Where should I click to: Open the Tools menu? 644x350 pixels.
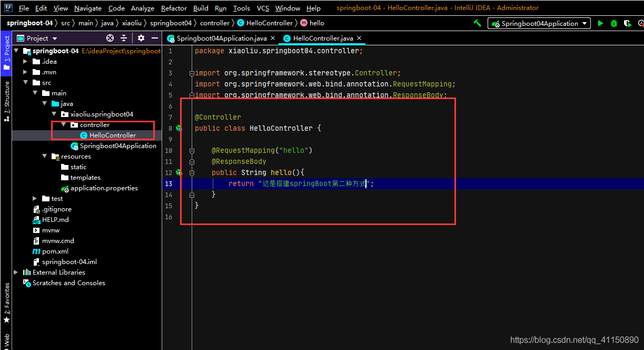coord(242,8)
